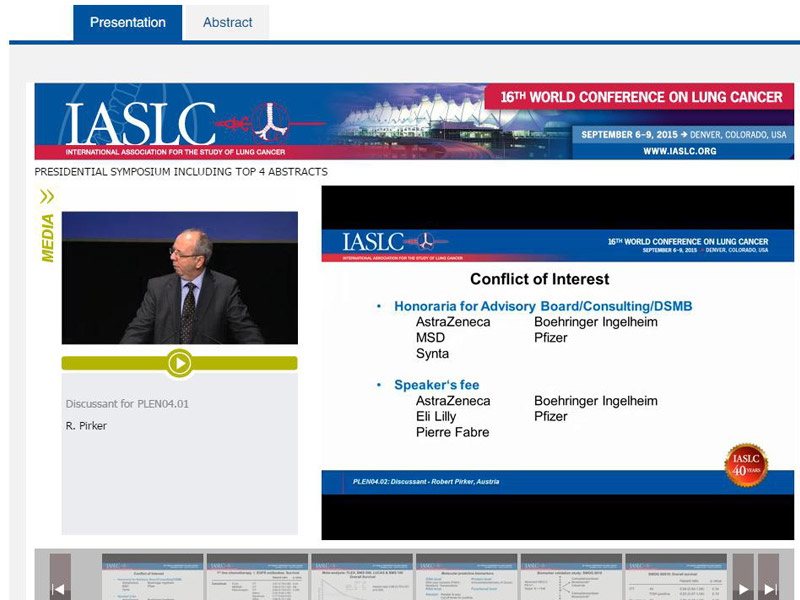Click the speaker video frame

pos(180,278)
